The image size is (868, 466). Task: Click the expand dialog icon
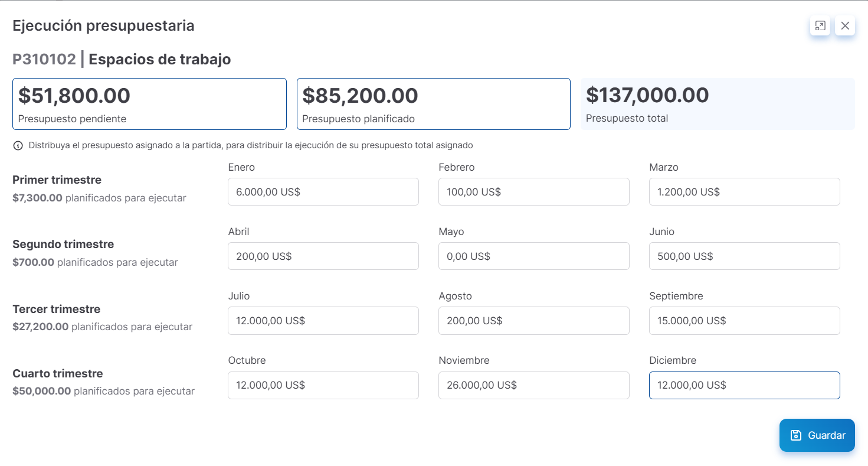coord(820,25)
